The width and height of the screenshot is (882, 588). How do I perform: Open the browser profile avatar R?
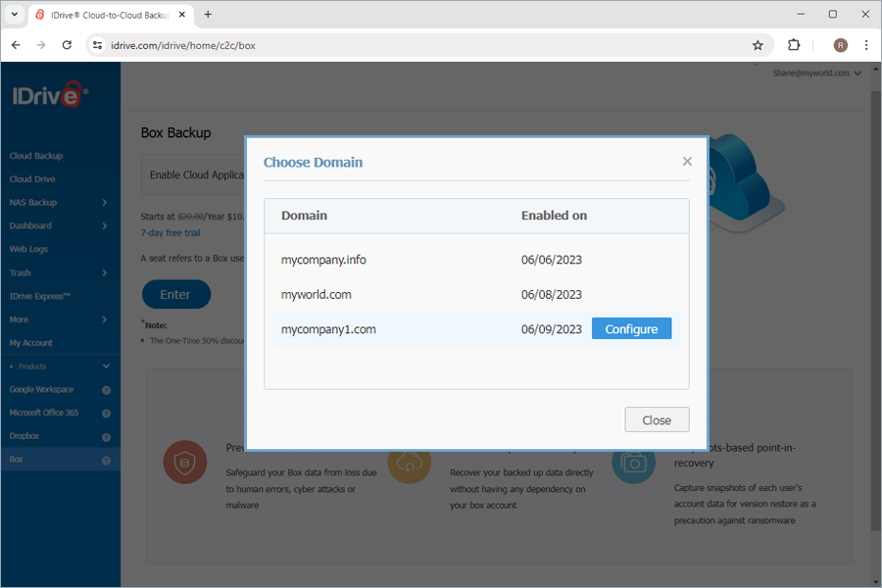click(841, 45)
